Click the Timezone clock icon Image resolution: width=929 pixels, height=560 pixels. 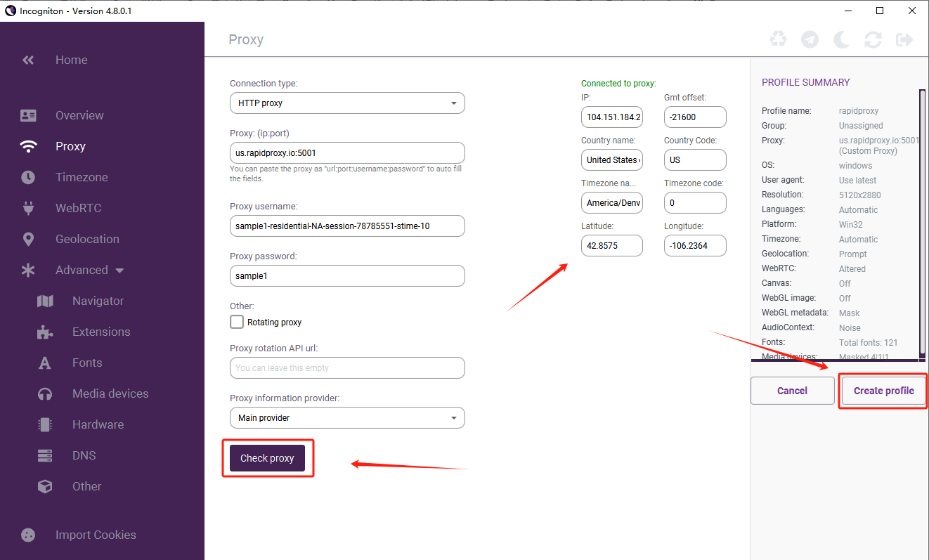pyautogui.click(x=28, y=177)
